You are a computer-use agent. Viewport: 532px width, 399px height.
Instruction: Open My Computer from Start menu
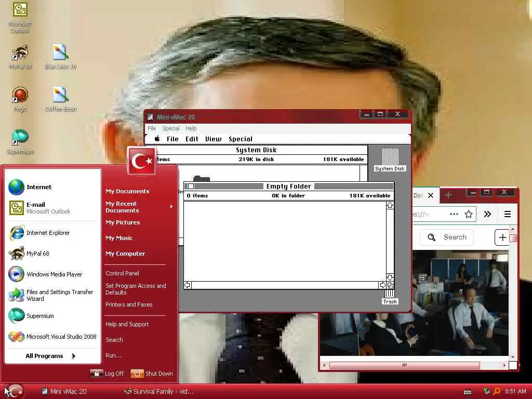(x=125, y=254)
